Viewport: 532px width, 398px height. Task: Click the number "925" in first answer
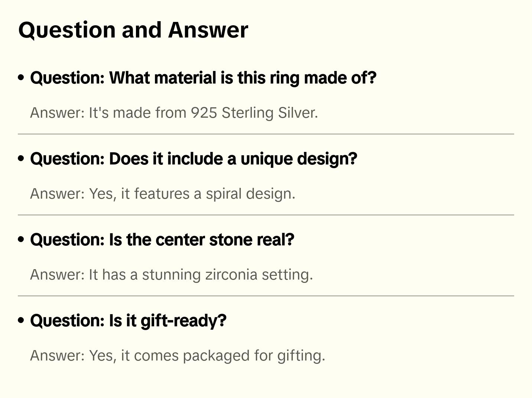tap(204, 113)
